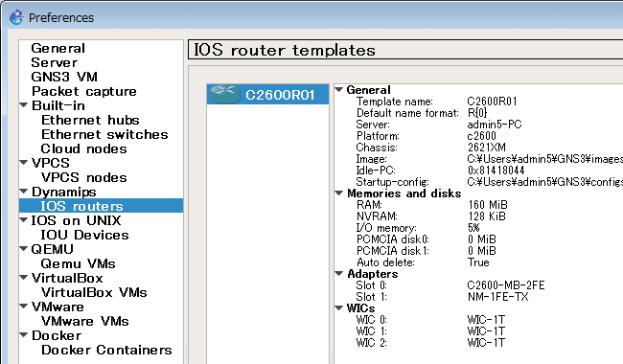Collapse the VPCS tree group
The height and width of the screenshot is (364, 623).
pos(24,163)
